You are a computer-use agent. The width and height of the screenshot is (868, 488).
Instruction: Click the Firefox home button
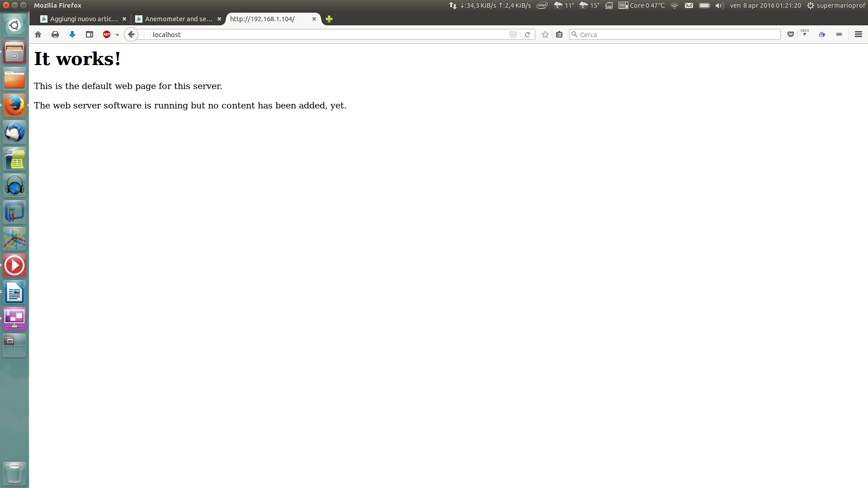[38, 34]
